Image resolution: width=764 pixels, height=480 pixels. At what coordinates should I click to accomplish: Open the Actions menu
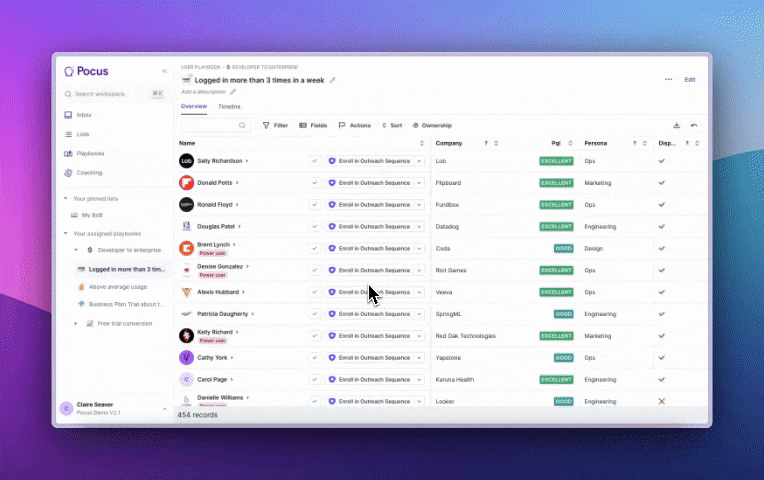[355, 125]
